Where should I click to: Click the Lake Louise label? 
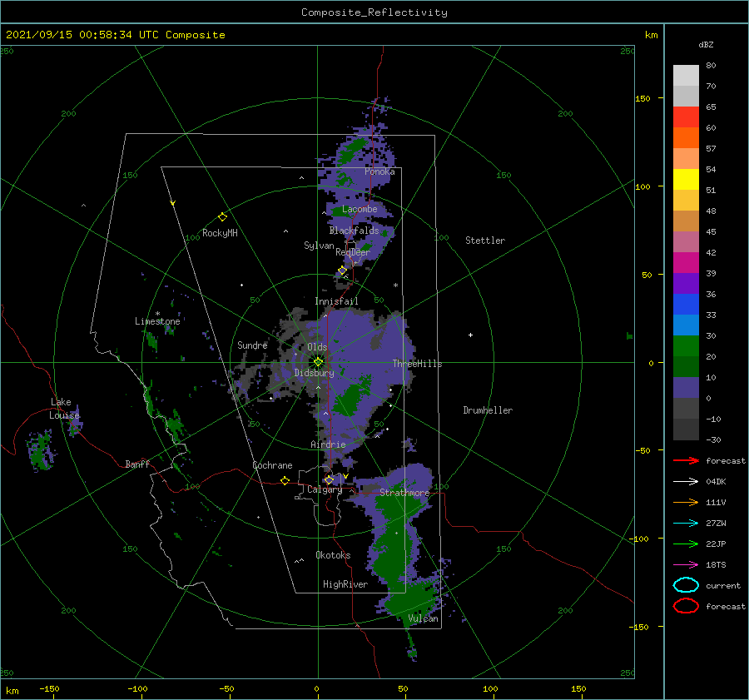64,409
